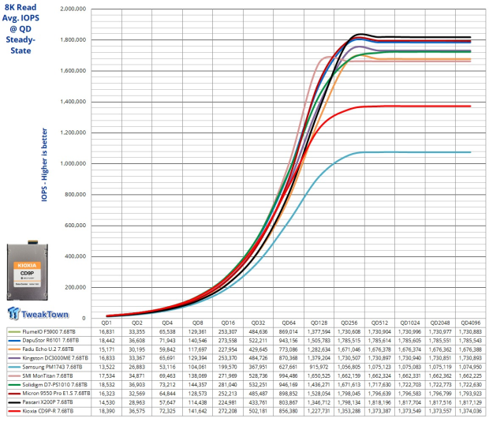Viewport: 489px width, 448px height.
Task: Click the Kioxia QD1 value 18,390
Action: (x=106, y=411)
